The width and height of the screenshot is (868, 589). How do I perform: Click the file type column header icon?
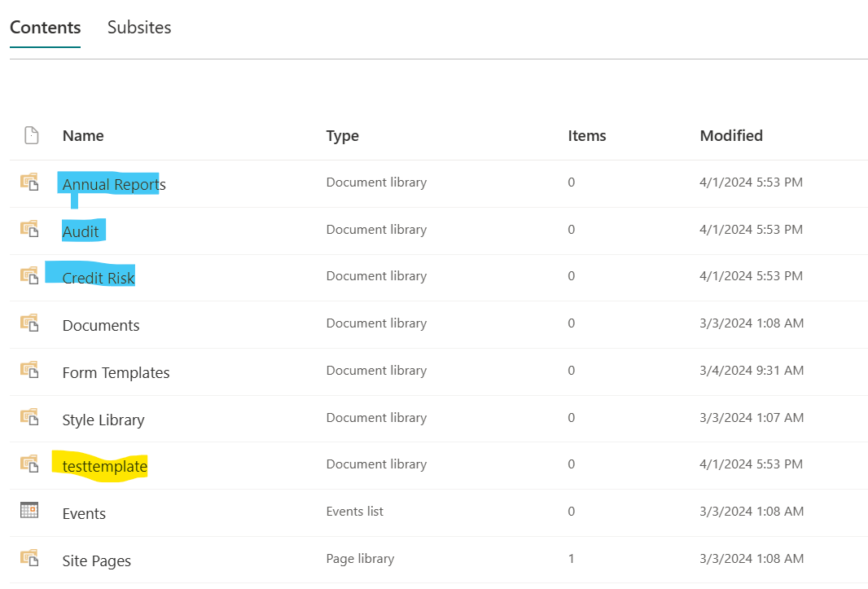32,135
